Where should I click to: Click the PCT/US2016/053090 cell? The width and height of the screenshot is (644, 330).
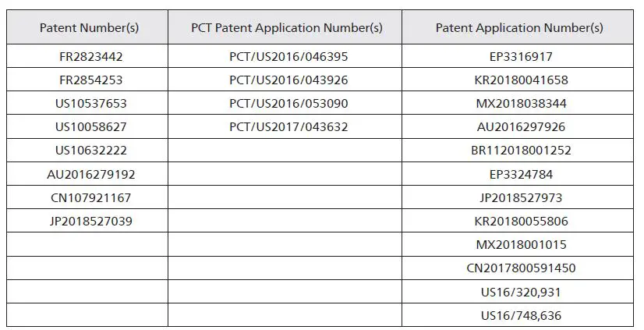(288, 104)
